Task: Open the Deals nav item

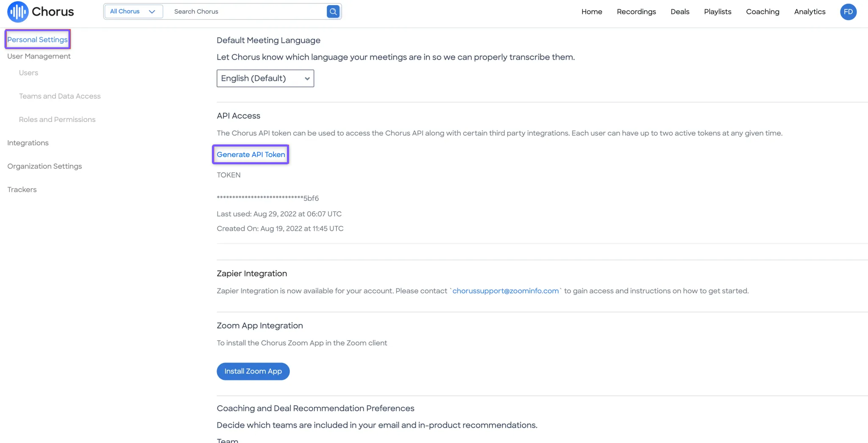Action: pyautogui.click(x=680, y=11)
